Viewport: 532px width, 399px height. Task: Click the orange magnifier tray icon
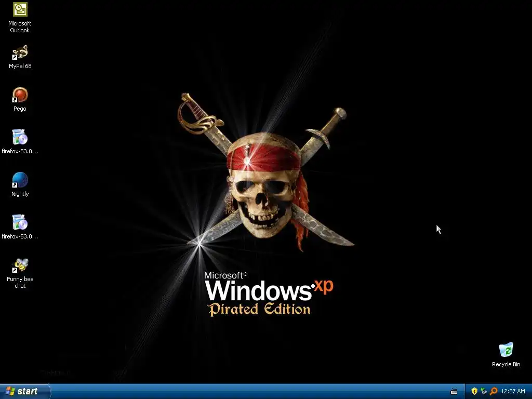pos(494,391)
